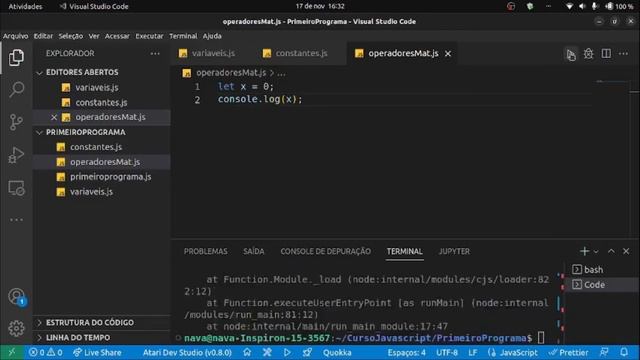Open feedback icon in status bar
The image size is (640, 360).
604,352
